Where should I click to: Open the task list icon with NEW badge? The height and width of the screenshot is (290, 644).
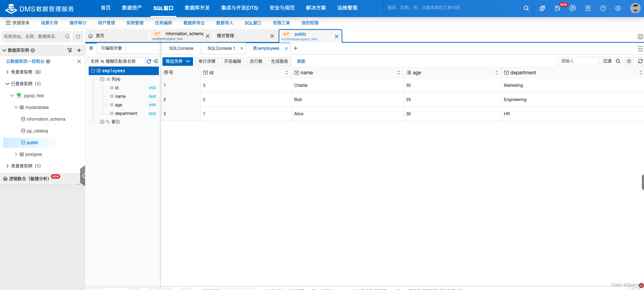click(558, 8)
